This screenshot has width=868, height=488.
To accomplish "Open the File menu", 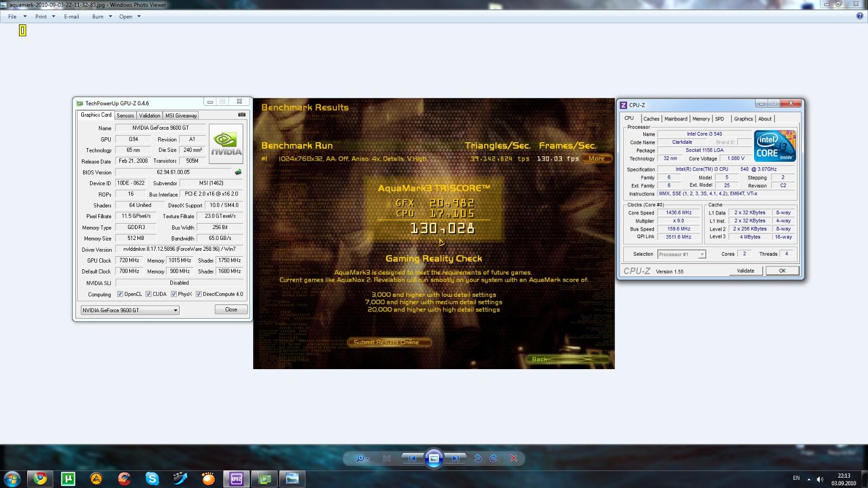I will point(17,16).
